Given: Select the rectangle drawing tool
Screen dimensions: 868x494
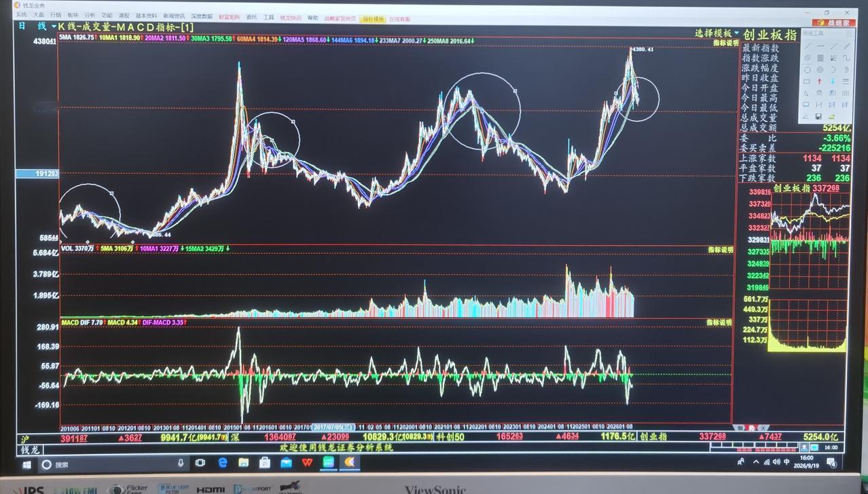Looking at the screenshot, I should pos(806,81).
